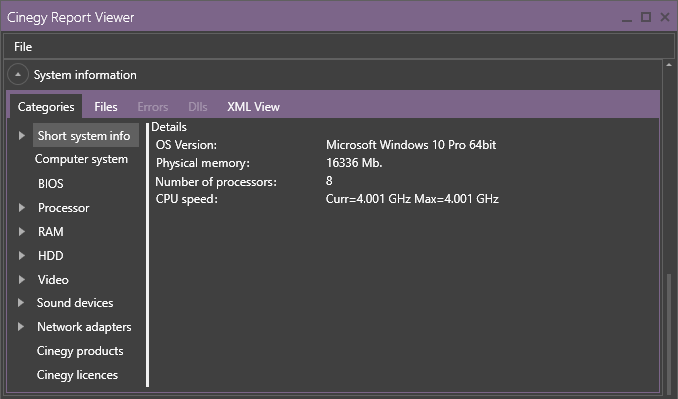Expand the Video node arrow
Image resolution: width=678 pixels, height=399 pixels.
click(x=22, y=280)
